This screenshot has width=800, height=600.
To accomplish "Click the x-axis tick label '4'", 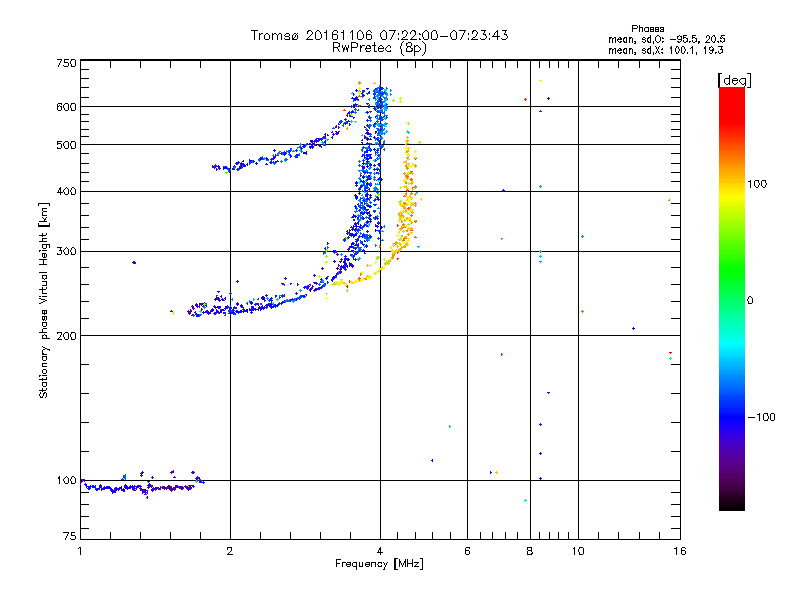I will (x=380, y=551).
